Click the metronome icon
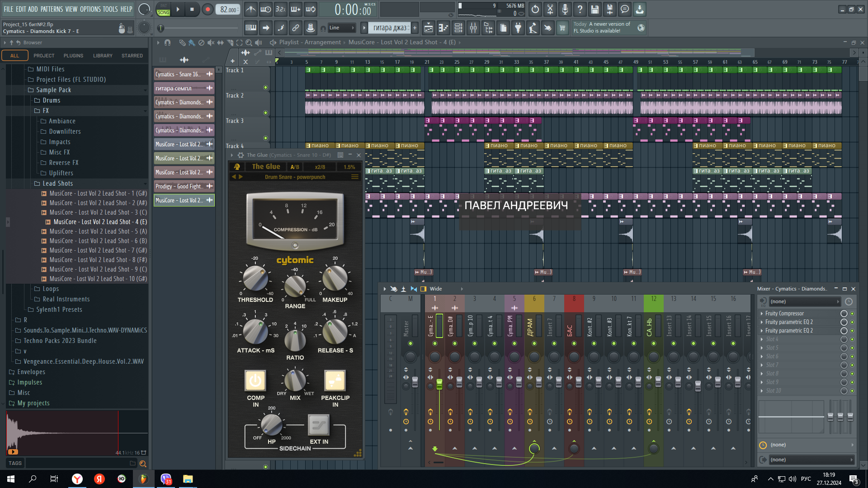Screen dimensions: 868x488 click(x=251, y=9)
